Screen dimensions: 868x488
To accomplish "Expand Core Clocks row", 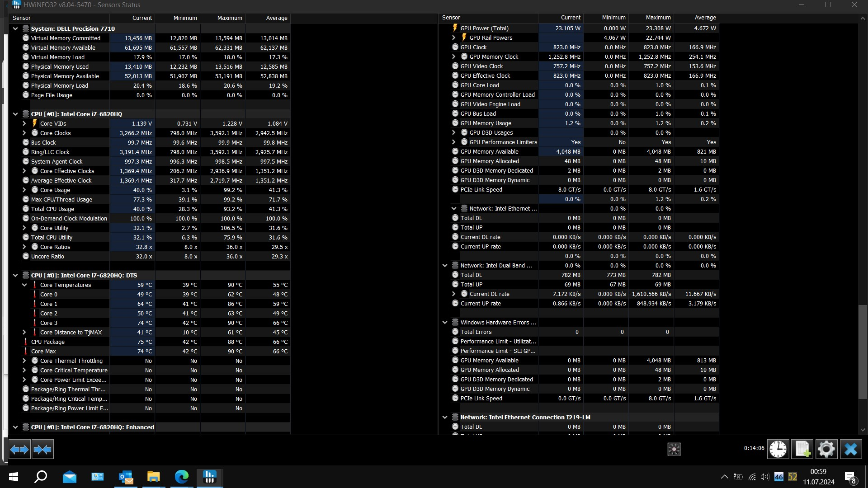I will pyautogui.click(x=24, y=133).
